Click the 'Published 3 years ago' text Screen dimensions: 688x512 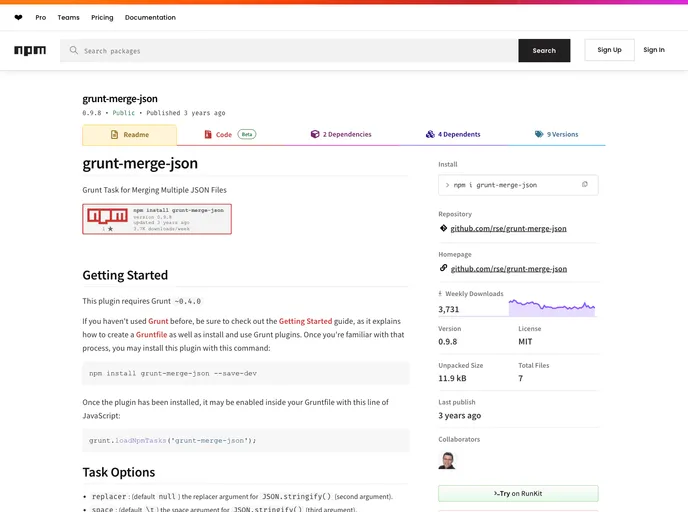click(x=186, y=113)
